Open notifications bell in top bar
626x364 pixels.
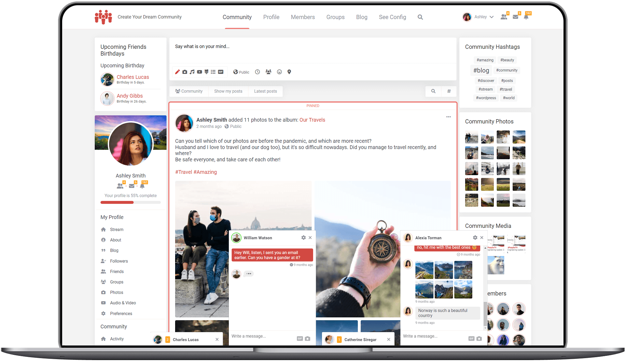pyautogui.click(x=526, y=17)
